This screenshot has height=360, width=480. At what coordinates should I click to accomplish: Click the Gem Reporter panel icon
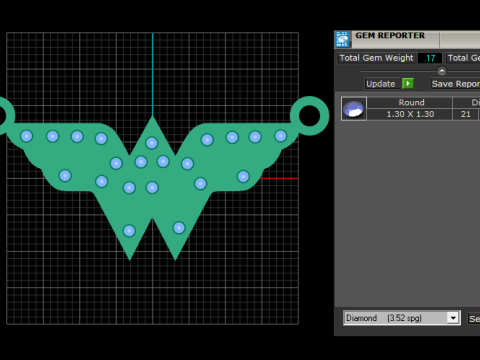point(342,39)
